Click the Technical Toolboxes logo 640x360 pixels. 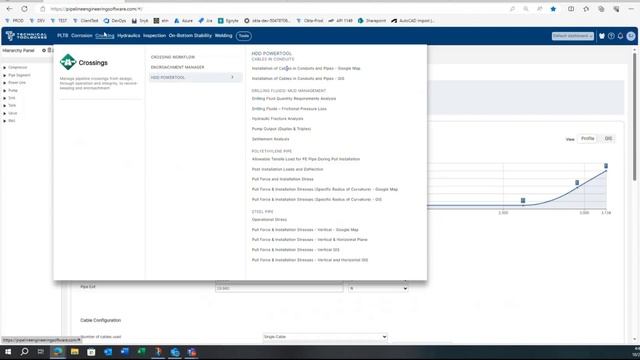[x=26, y=36]
